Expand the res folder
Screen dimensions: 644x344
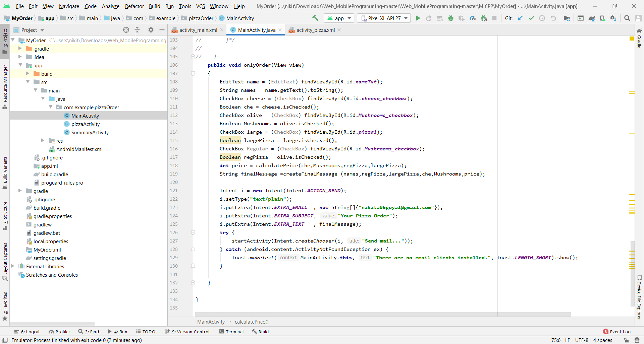coord(43,140)
